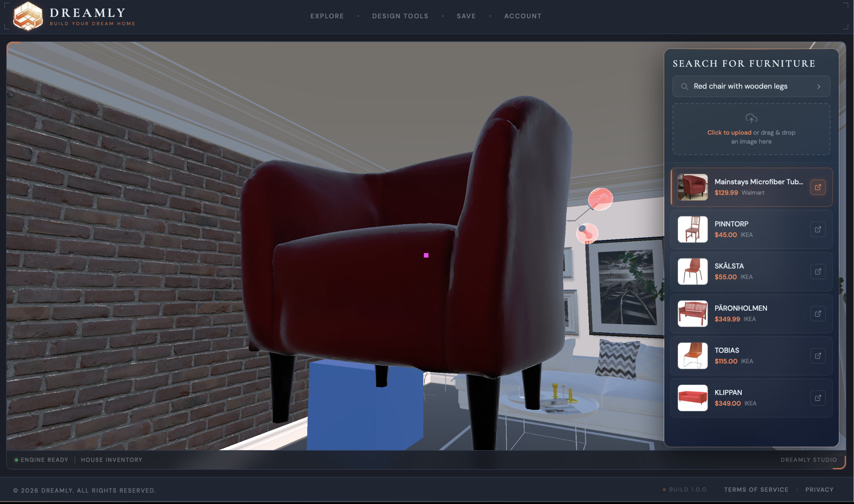Open external link for TOBIAS chair

818,356
